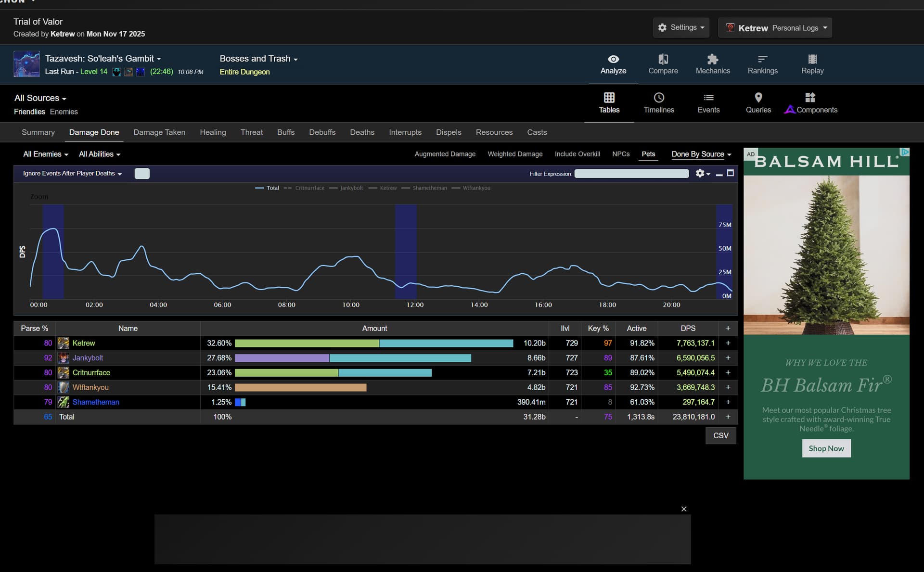The width and height of the screenshot is (924, 572).
Task: Click the CSV export button
Action: click(720, 435)
